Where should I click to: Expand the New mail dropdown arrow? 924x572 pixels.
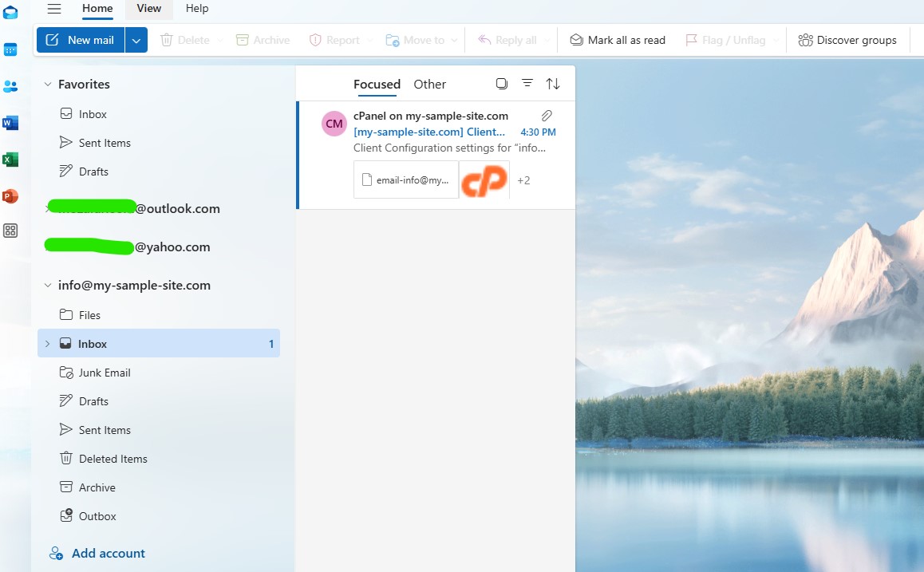coord(136,40)
